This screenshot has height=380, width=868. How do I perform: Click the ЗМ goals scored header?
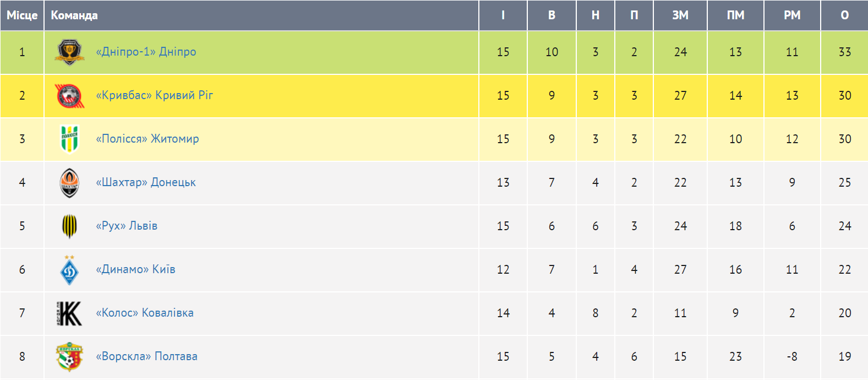pos(680,15)
